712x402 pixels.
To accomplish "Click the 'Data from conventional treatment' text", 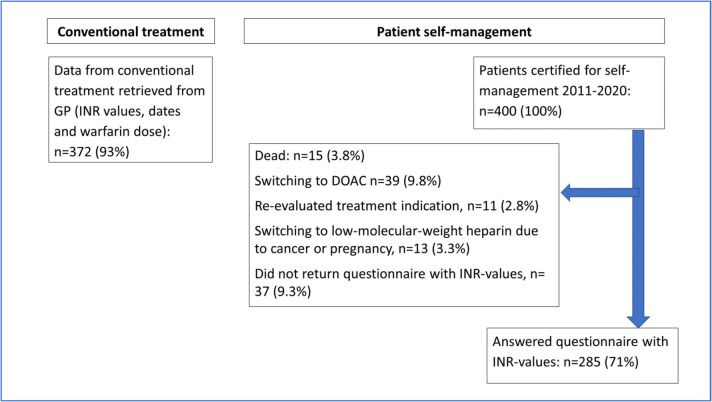I will point(131,72).
